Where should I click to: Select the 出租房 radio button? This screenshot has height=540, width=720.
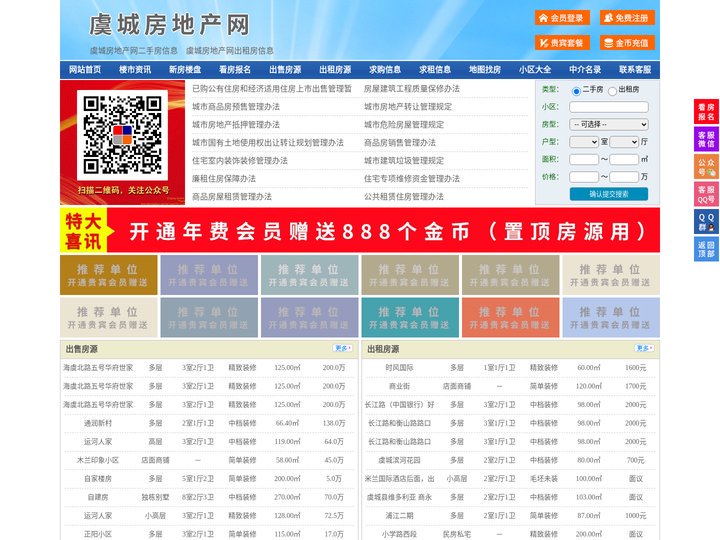pyautogui.click(x=612, y=91)
